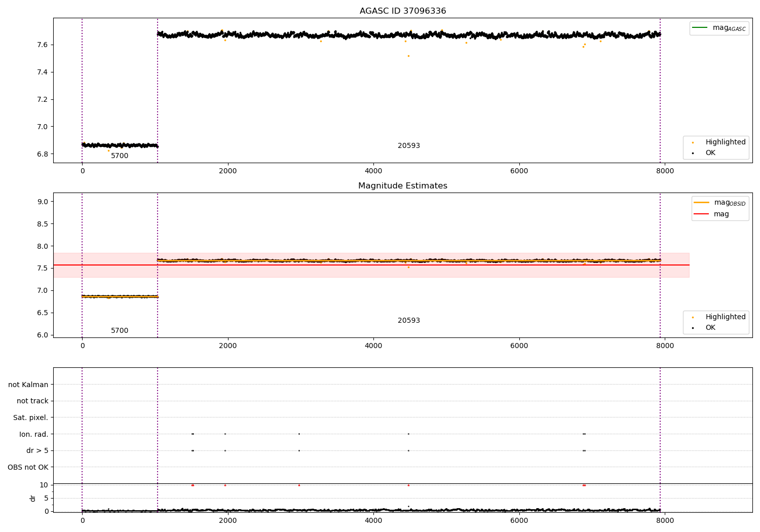Image resolution: width=760 pixels, height=532 pixels.
Task: Click the 'Magnitude Estimates' subplot title
Action: click(x=403, y=186)
